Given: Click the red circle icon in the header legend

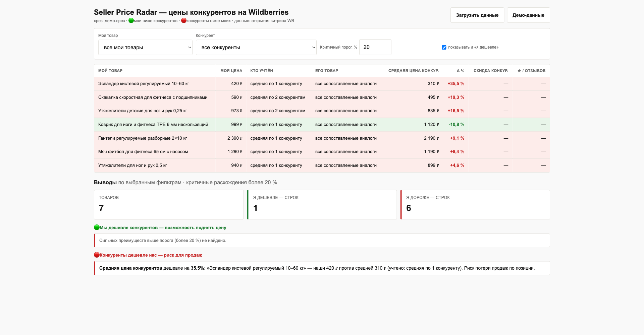Looking at the screenshot, I should 184,21.
